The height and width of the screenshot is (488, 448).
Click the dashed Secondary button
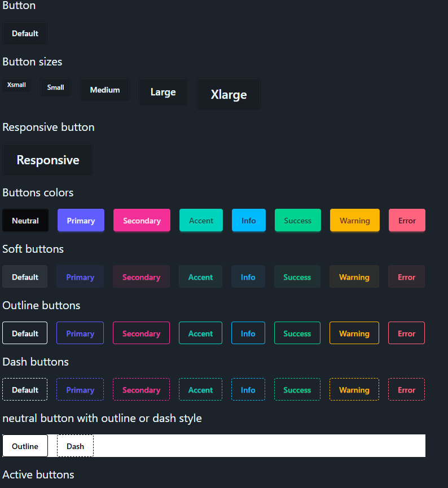(142, 389)
